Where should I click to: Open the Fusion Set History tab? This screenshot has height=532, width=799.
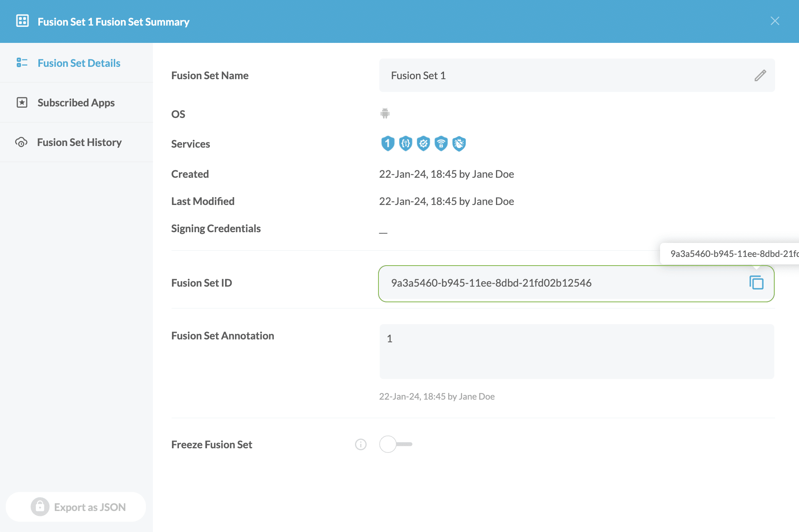pos(79,142)
